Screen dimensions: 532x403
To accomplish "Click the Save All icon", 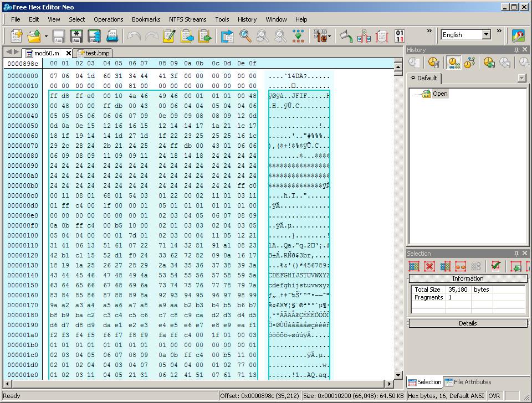I will point(94,35).
